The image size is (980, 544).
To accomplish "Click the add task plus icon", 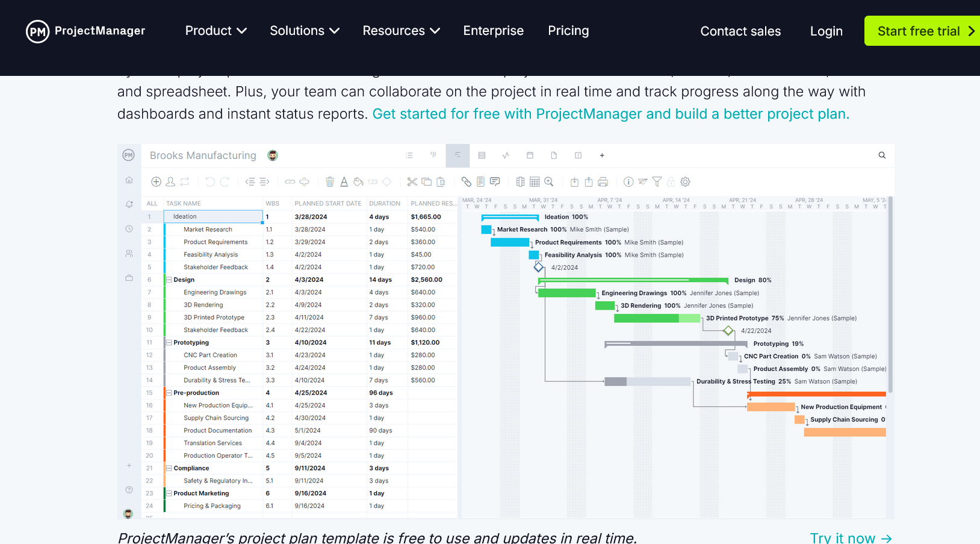I will tap(156, 182).
